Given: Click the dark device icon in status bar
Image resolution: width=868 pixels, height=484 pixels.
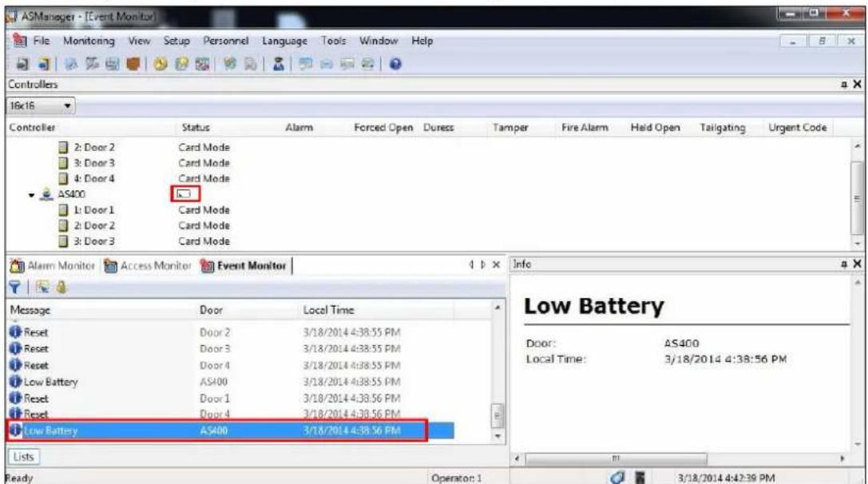Looking at the screenshot, I should pos(640,477).
